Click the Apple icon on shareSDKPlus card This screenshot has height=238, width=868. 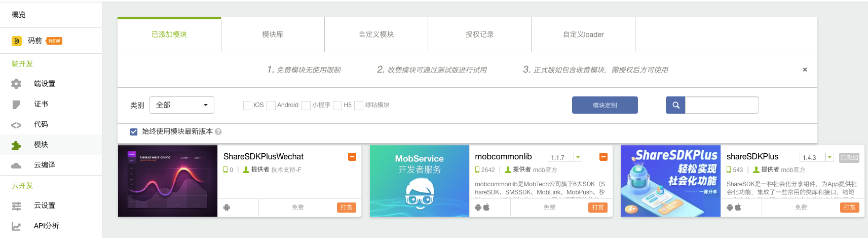[x=738, y=207]
